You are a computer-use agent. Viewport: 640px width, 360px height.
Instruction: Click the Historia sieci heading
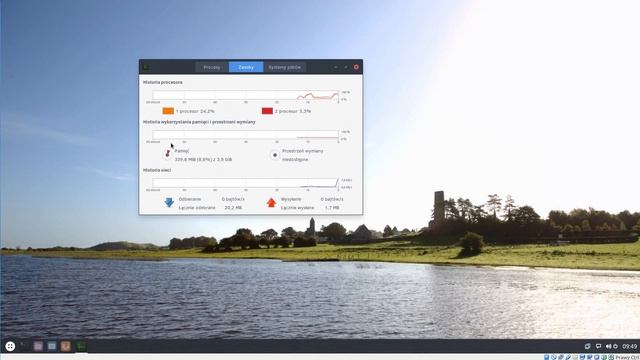(x=157, y=170)
